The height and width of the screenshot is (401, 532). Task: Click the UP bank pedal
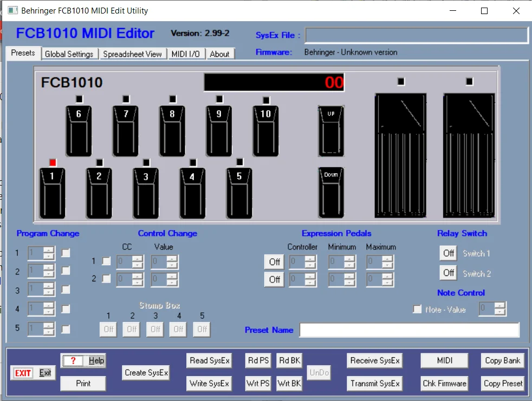tap(330, 130)
